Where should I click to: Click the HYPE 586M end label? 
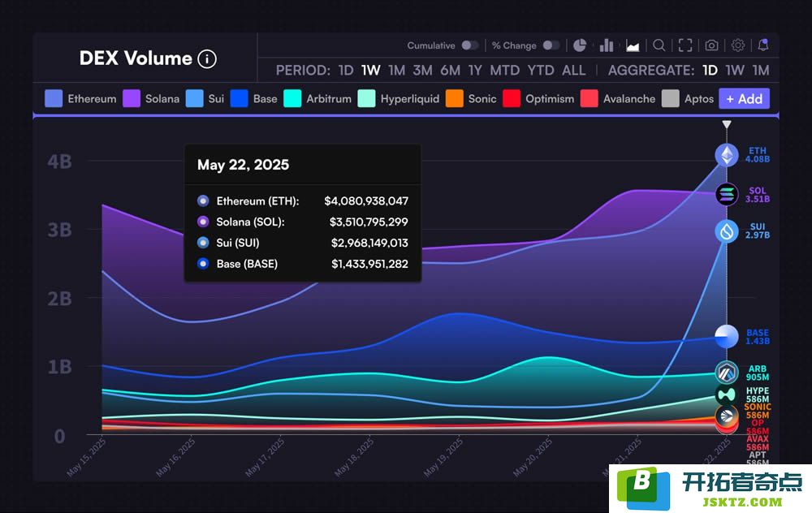pyautogui.click(x=757, y=395)
